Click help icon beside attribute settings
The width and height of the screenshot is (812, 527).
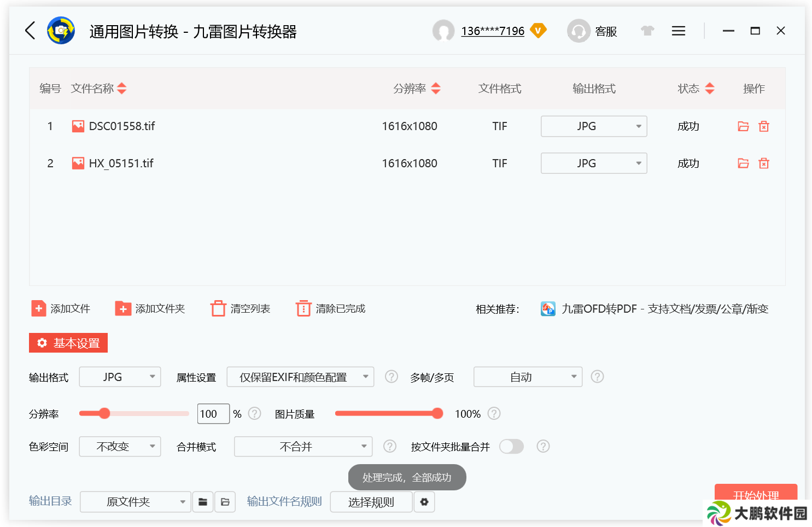click(391, 377)
